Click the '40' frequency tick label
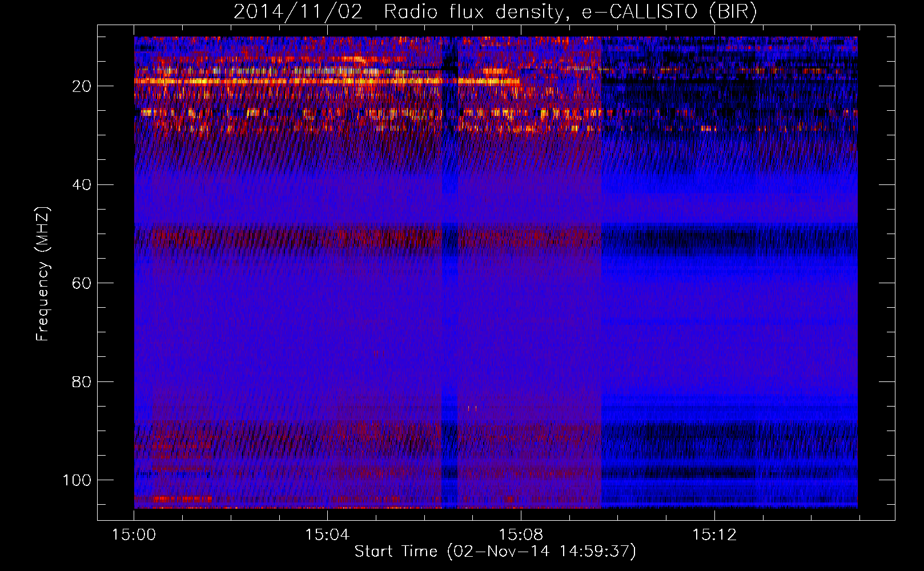Viewport: 924px width, 571px height. [82, 184]
